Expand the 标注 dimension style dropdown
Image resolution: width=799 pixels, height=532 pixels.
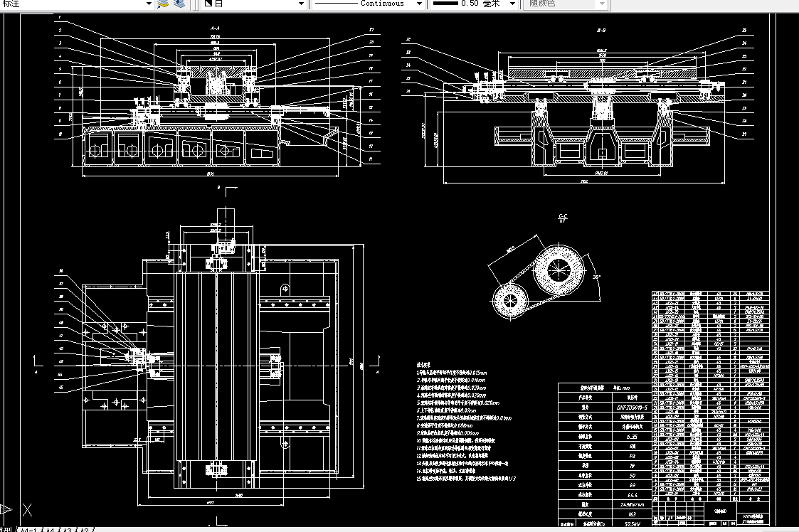149,4
